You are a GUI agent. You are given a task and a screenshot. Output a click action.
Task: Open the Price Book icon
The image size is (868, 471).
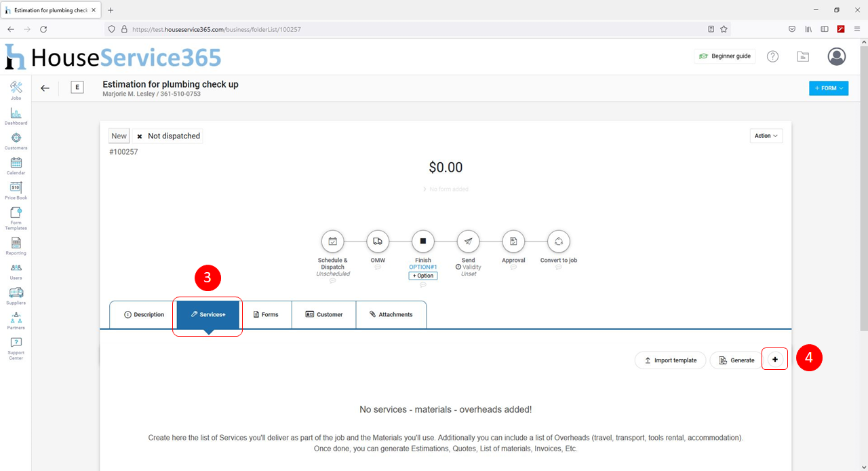pos(16,188)
